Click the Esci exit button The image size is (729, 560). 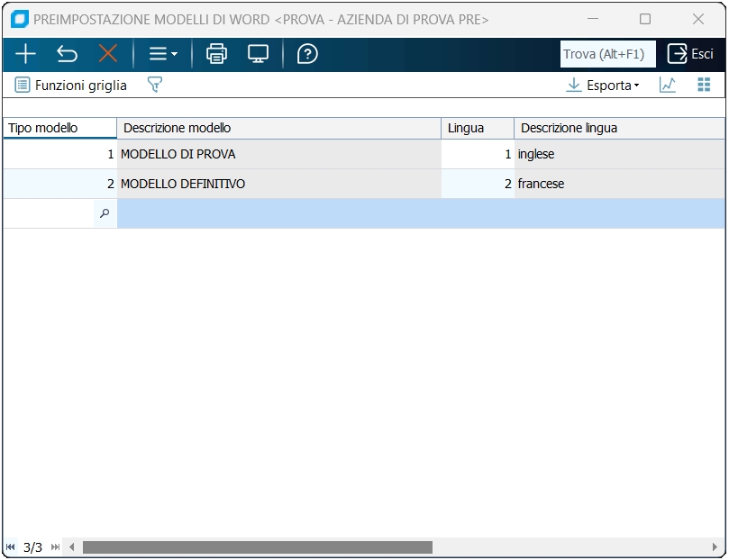(690, 54)
